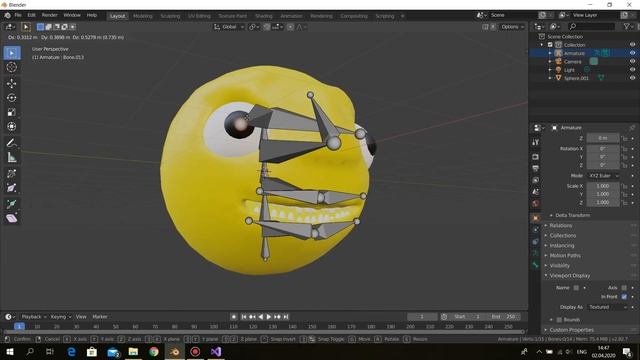Click the Blender logo menu icon
This screenshot has width=640, height=360.
point(7,16)
